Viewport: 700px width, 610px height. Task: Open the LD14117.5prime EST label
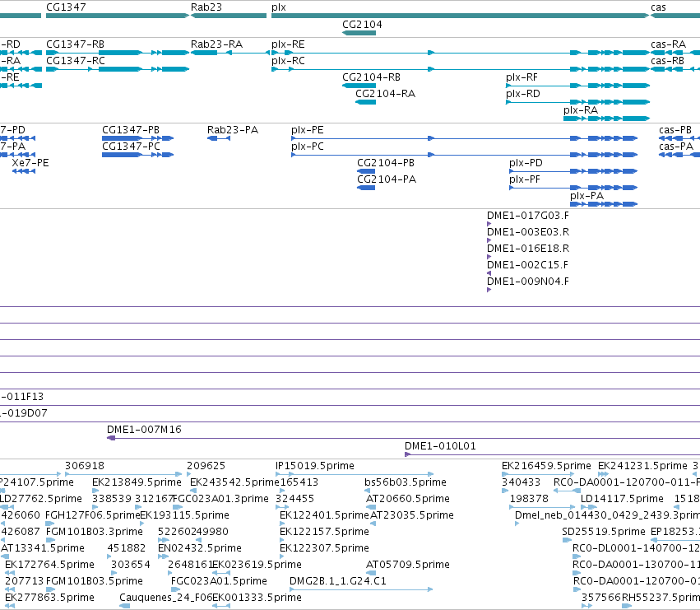(622, 499)
